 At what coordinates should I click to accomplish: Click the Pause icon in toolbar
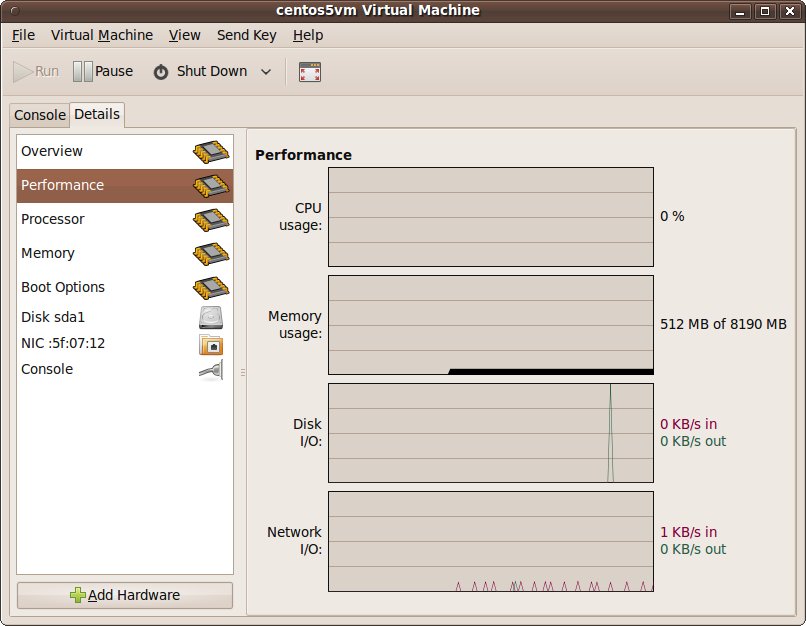[82, 71]
